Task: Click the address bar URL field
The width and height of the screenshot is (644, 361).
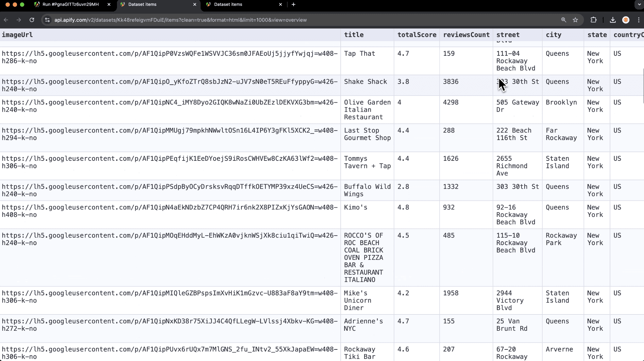Action: click(299, 20)
